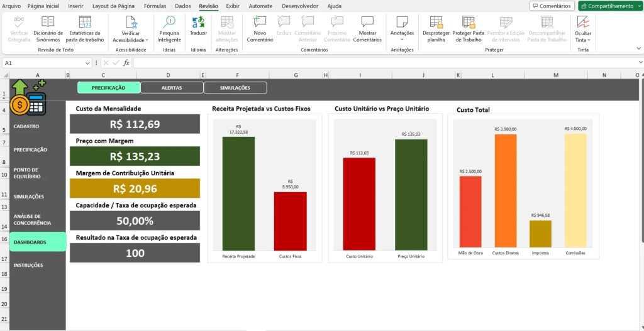The width and height of the screenshot is (644, 331).
Task: Open the Inserir ribbon tab
Action: [x=75, y=6]
